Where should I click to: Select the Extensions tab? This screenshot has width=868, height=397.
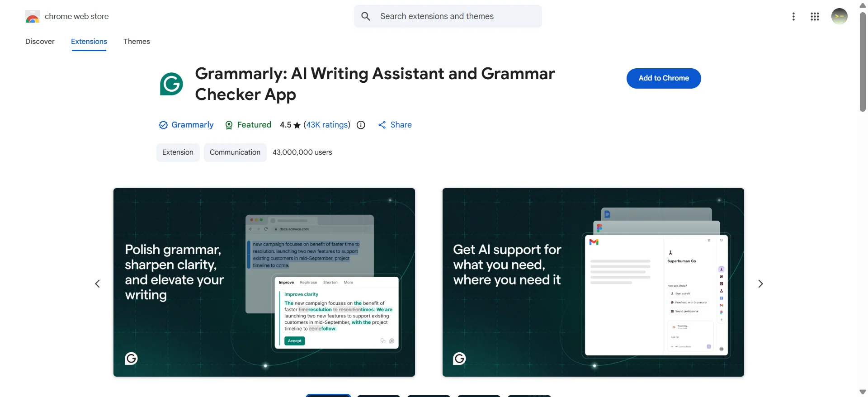(x=89, y=41)
